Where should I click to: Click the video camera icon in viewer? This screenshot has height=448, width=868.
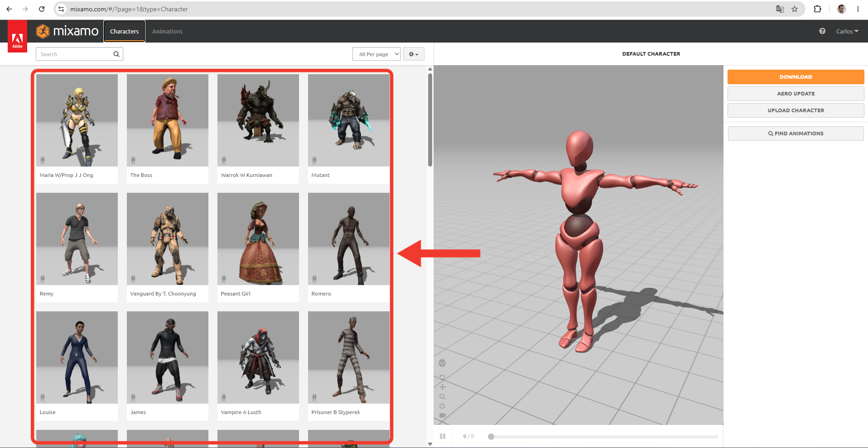[x=443, y=415]
